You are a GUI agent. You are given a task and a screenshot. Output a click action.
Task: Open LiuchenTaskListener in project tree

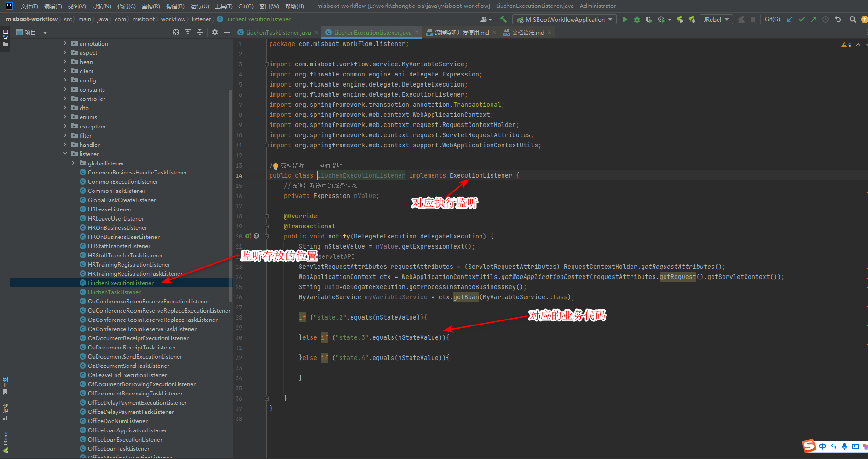(114, 292)
